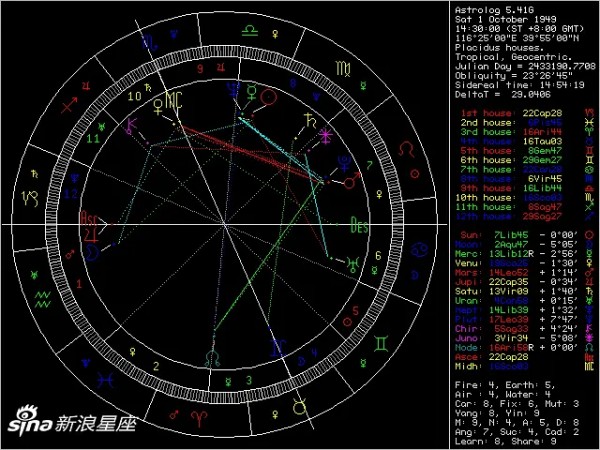
Task: Select the red Sagittarius arrow glyph
Action: pyautogui.click(x=69, y=104)
